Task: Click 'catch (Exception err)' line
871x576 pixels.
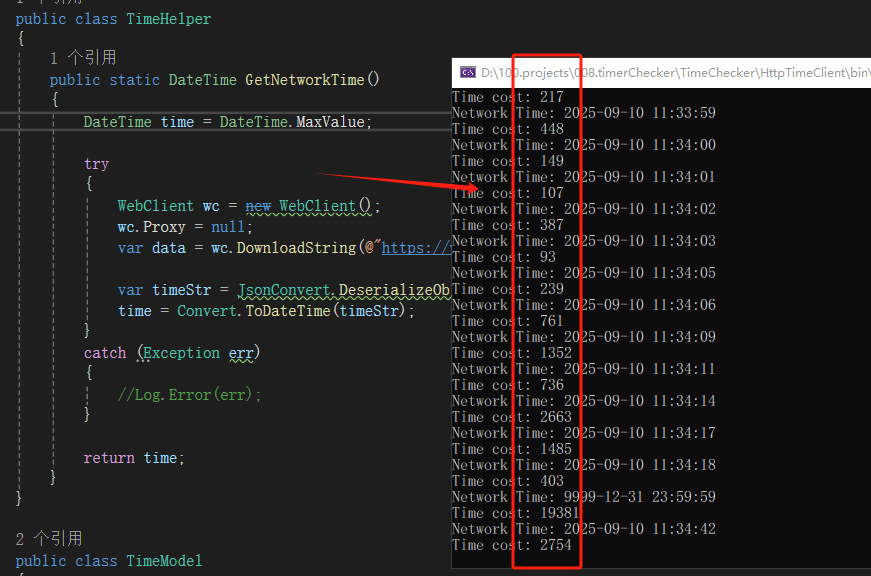Action: (x=172, y=353)
